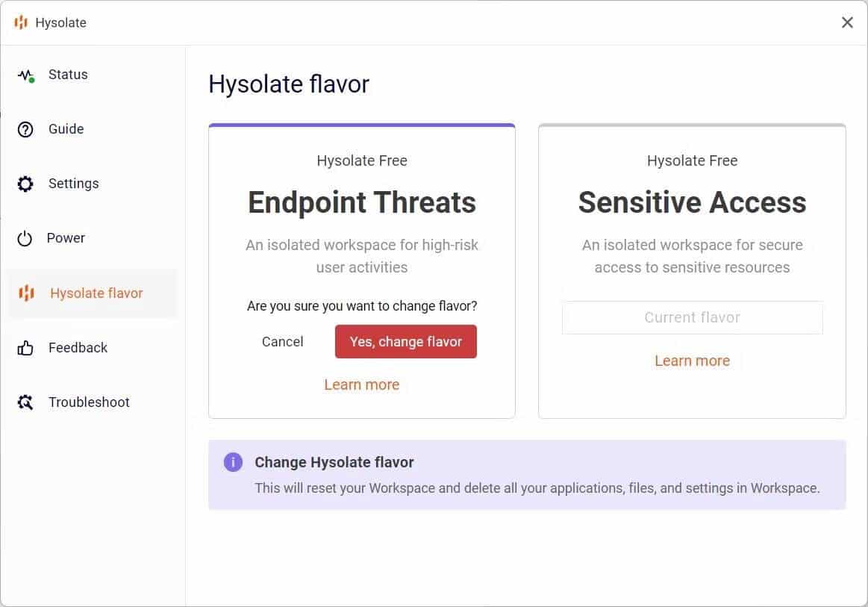Image resolution: width=868 pixels, height=607 pixels.
Task: Cancel the flavor change
Action: (282, 341)
